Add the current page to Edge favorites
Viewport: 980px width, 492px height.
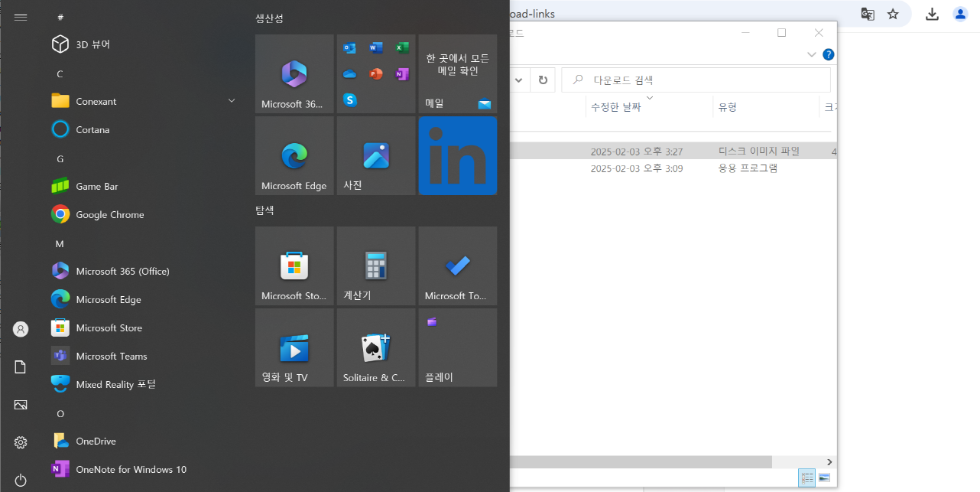tap(893, 13)
